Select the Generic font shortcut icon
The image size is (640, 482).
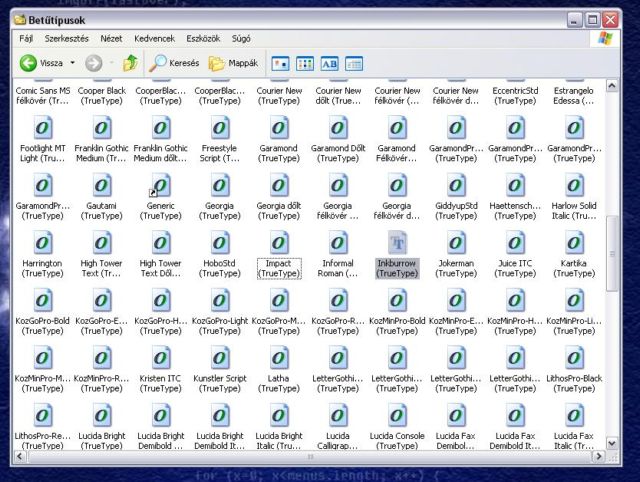coord(160,186)
